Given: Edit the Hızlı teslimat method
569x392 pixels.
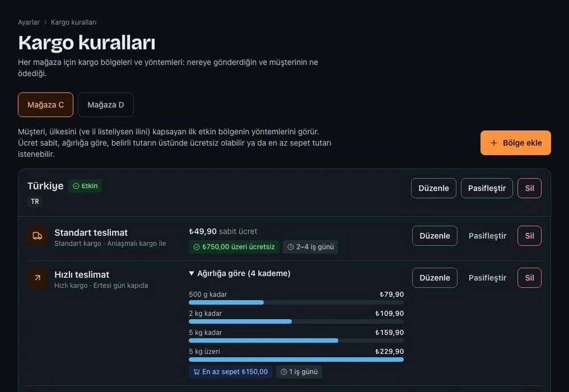Looking at the screenshot, I should click(435, 278).
